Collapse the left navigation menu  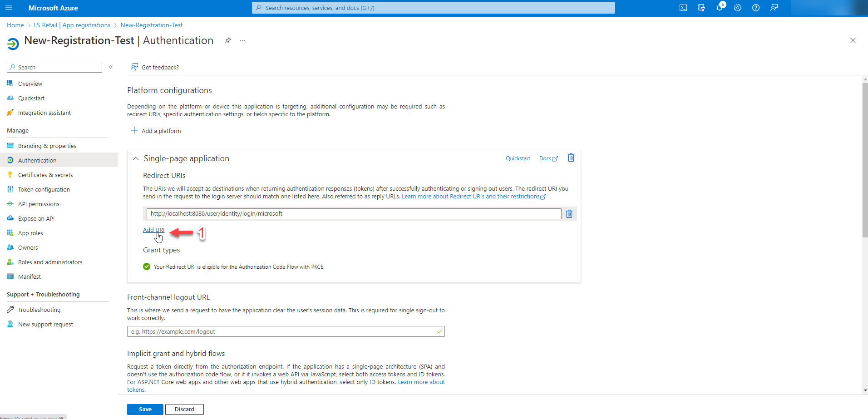tap(111, 67)
